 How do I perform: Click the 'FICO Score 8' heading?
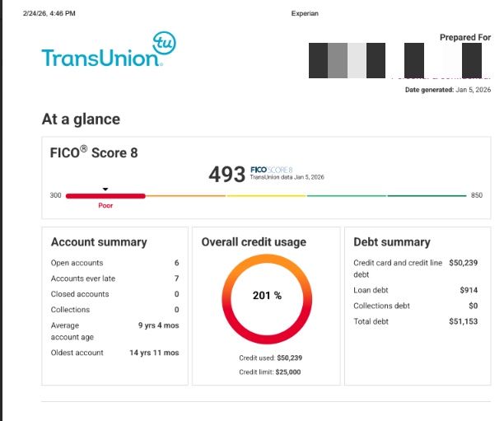click(x=94, y=152)
